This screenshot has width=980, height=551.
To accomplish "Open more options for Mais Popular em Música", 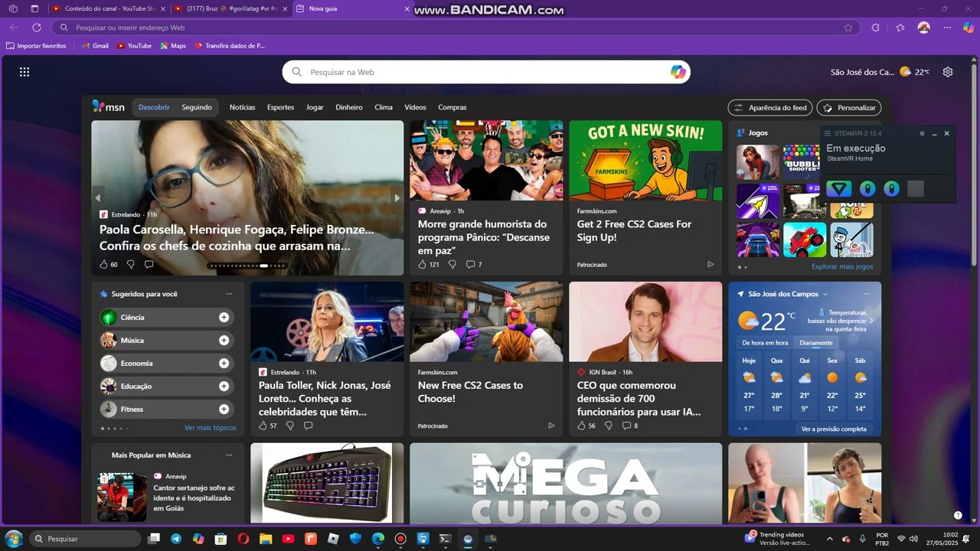I will [x=229, y=455].
